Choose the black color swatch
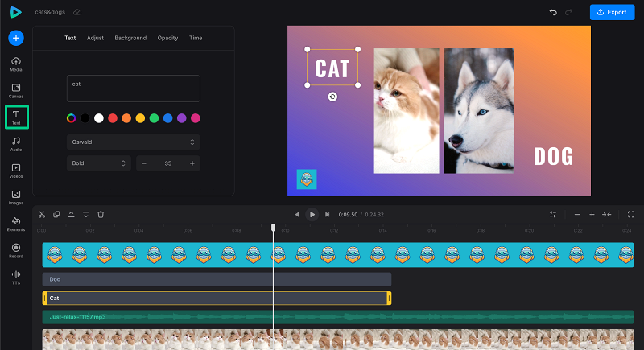 [85, 118]
